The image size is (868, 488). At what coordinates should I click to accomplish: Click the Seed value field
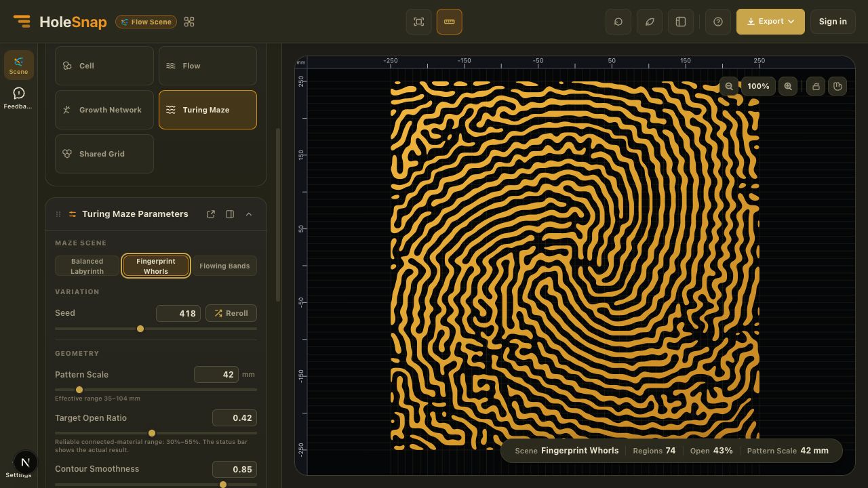click(x=178, y=313)
